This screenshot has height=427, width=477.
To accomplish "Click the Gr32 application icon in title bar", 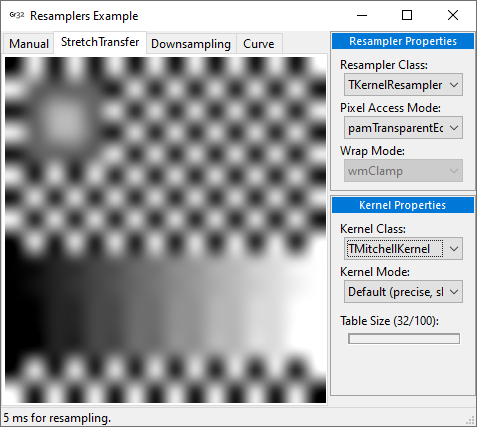I will coord(17,15).
